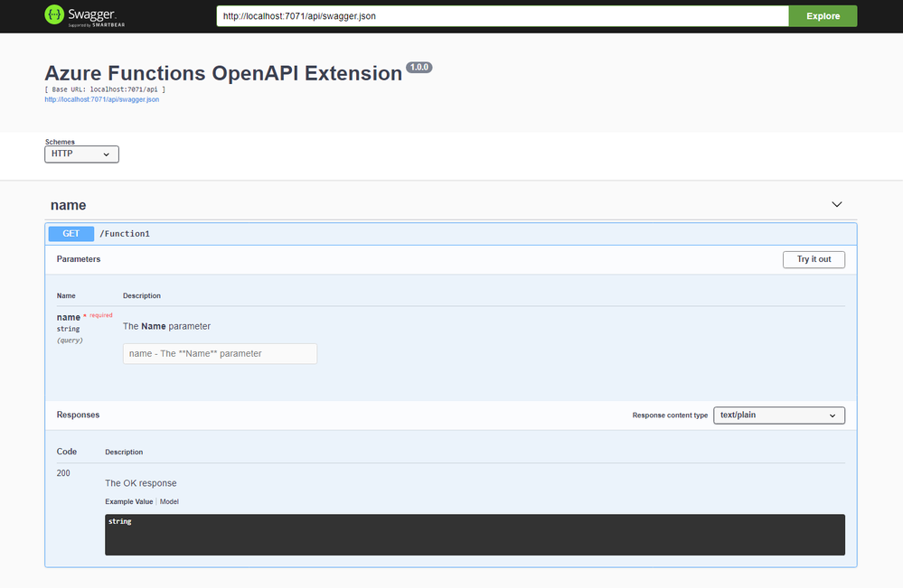Screen dimensions: 903x588
Task: Open the swagger.json link under the title
Action: pyautogui.click(x=102, y=99)
